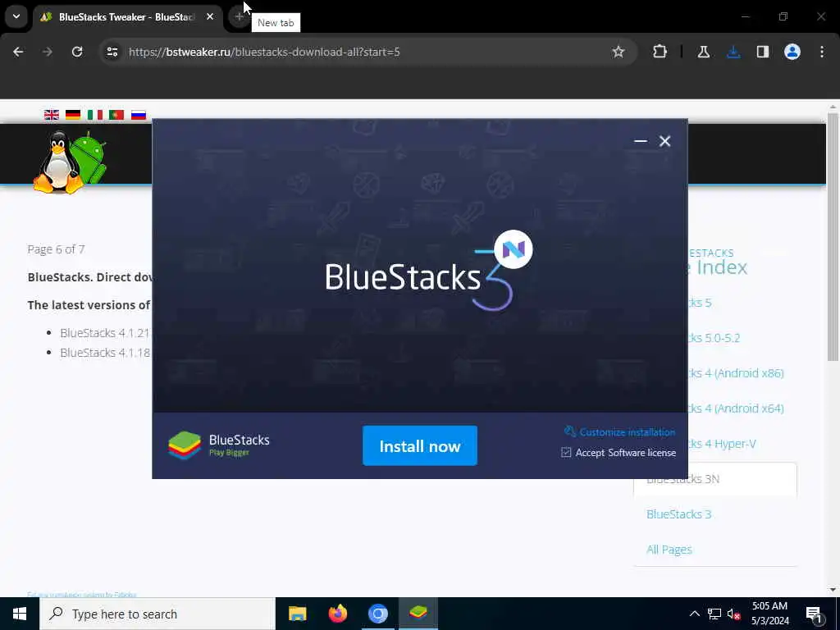Go forward in browser history
Image resolution: width=840 pixels, height=630 pixels.
[47, 52]
